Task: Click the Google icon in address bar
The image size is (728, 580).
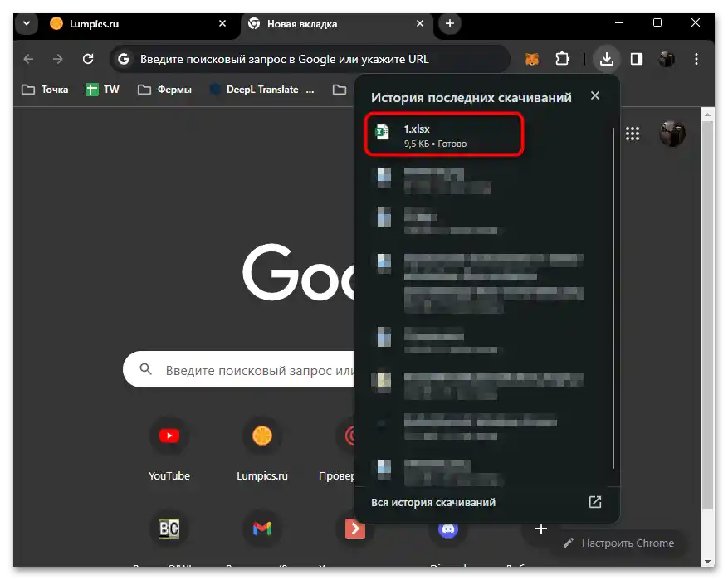Action: pyautogui.click(x=124, y=59)
